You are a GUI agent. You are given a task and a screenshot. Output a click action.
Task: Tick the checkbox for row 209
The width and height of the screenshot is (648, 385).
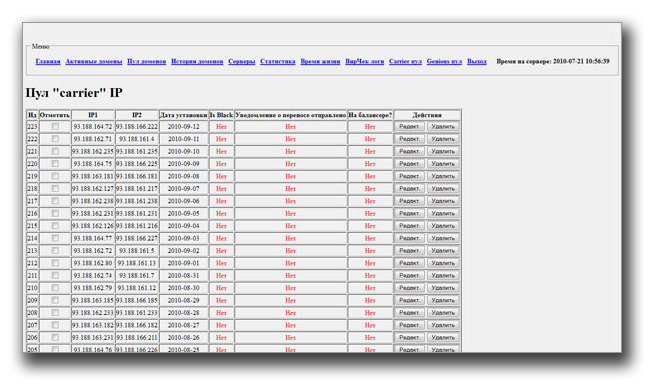coord(55,300)
